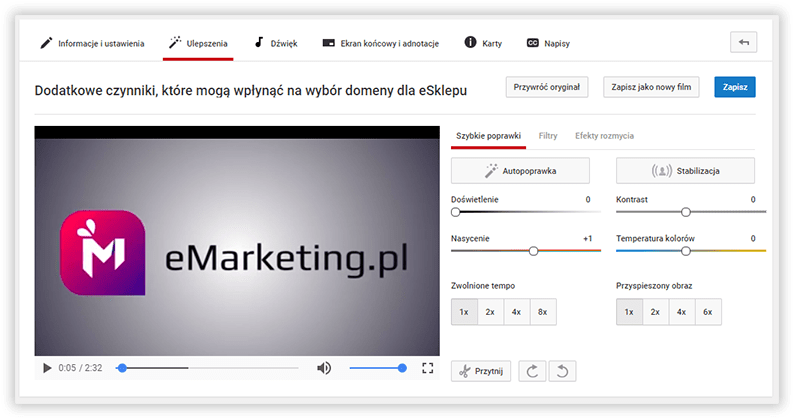Select 2x under Zwolnione tempo
The width and height of the screenshot is (794, 419).
tap(490, 312)
